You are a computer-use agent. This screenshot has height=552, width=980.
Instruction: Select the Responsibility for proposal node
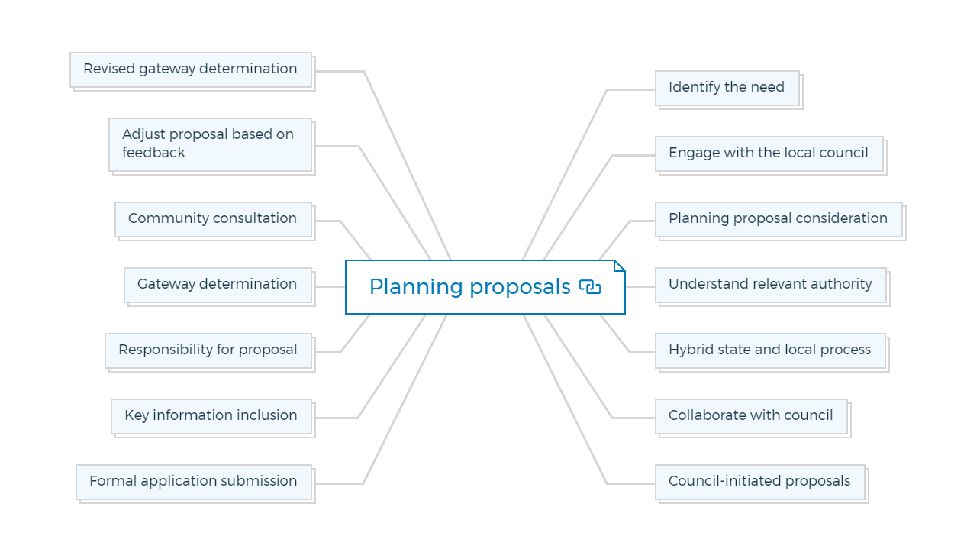pyautogui.click(x=208, y=350)
